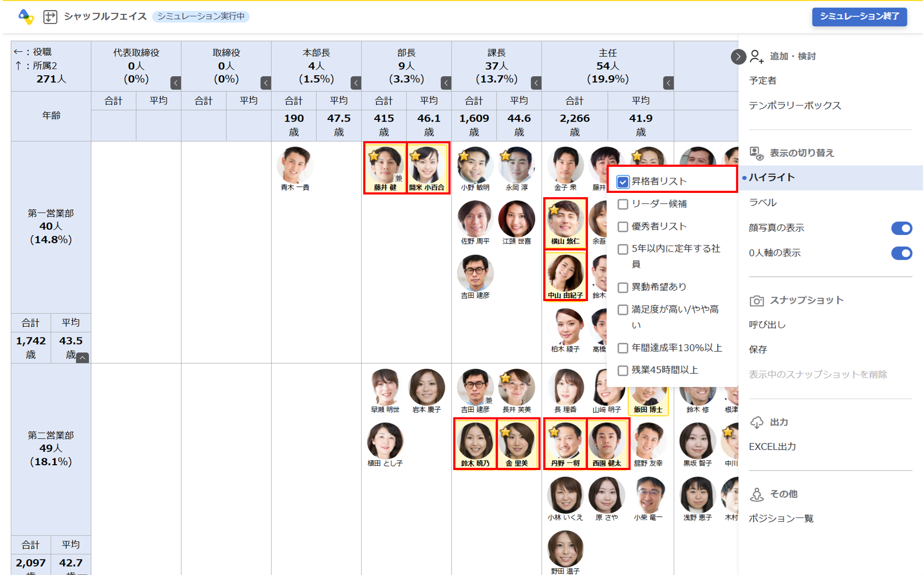This screenshot has width=924, height=575.
Task: Enable the 残業45時間以上 checkbox
Action: (x=623, y=370)
